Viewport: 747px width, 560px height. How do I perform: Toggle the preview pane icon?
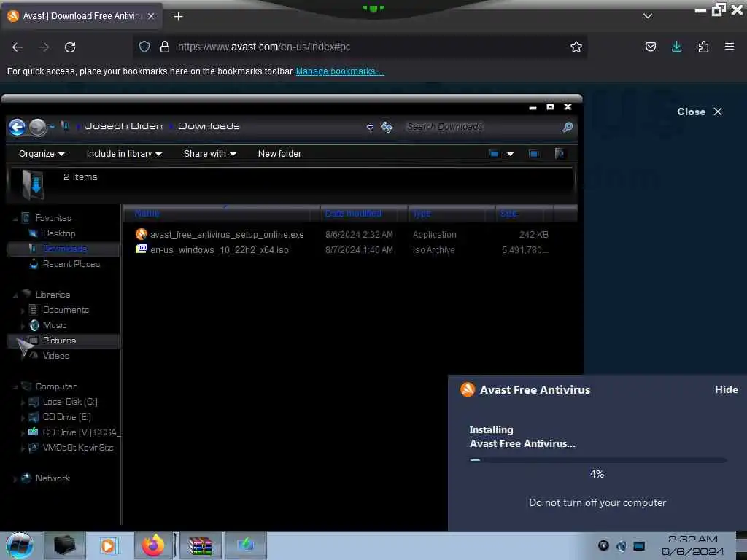pos(534,154)
